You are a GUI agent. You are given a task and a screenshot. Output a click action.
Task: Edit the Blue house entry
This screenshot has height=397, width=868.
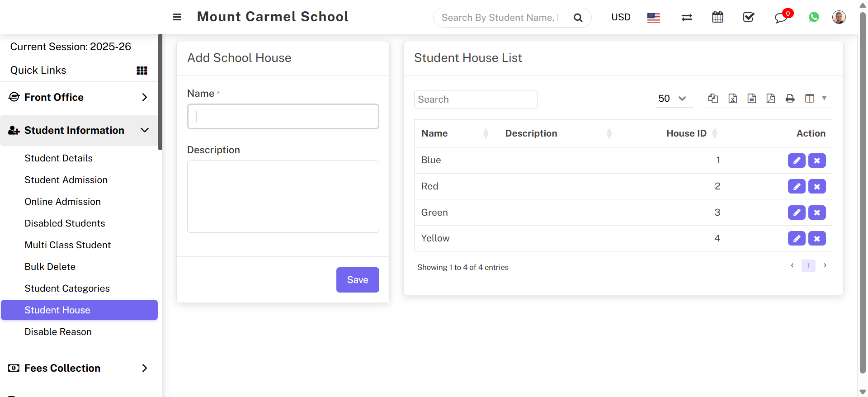[796, 161]
